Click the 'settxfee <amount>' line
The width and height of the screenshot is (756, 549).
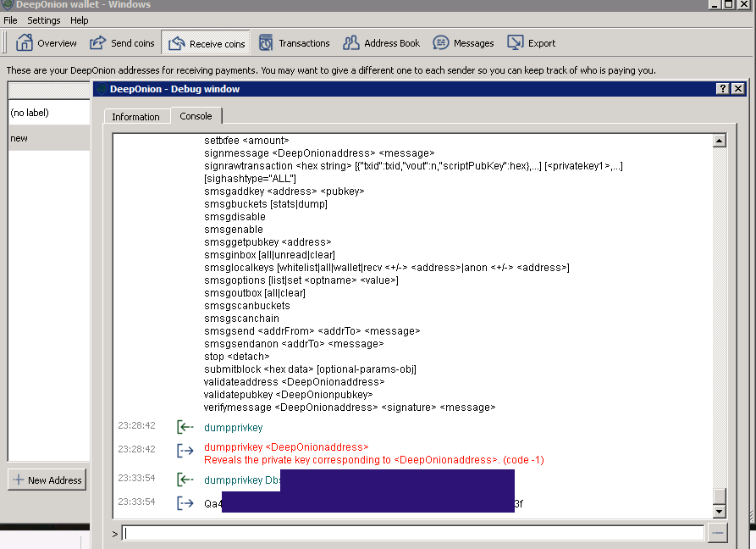point(246,141)
